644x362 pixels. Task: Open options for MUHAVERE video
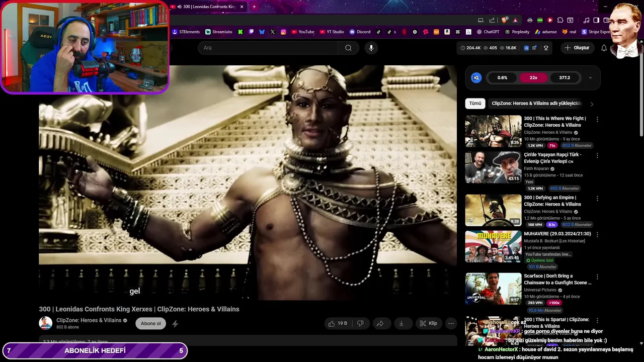[597, 235]
